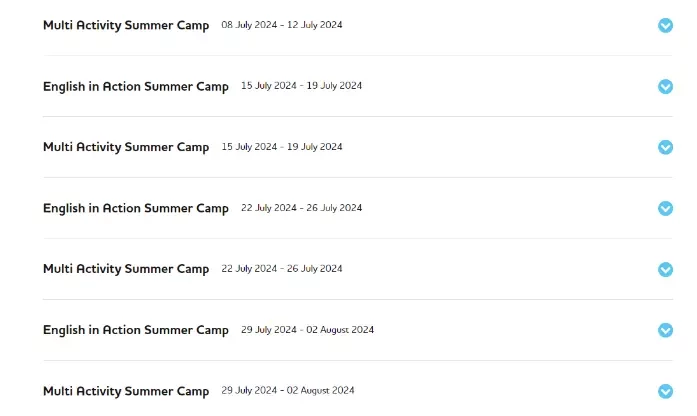
Task: Open Multi Activity Summer Camp heading, 15 July row
Action: coord(126,147)
